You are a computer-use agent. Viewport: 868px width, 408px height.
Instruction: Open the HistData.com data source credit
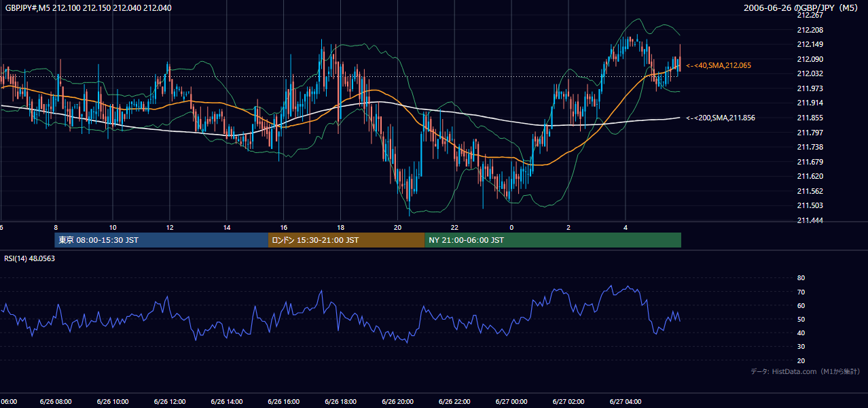point(806,371)
